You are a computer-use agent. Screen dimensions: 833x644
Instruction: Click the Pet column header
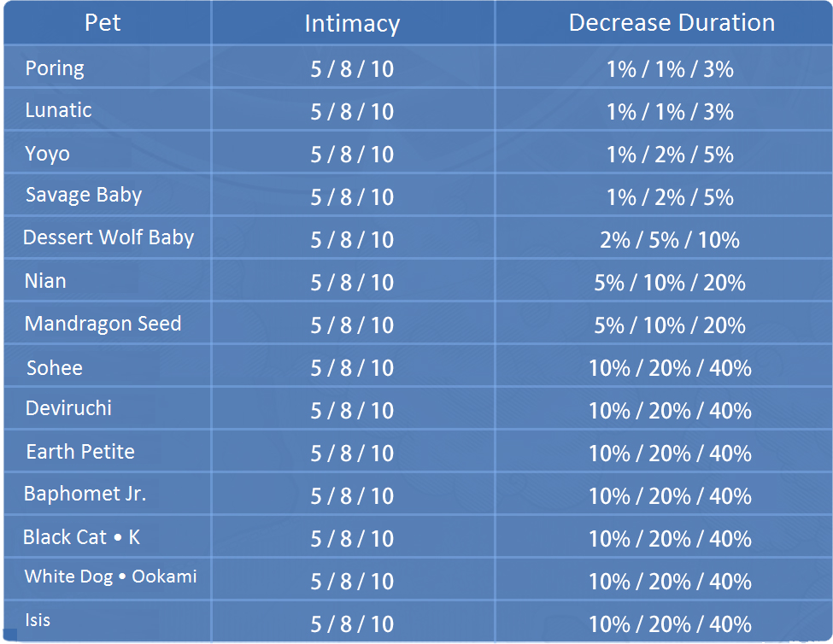point(103,23)
